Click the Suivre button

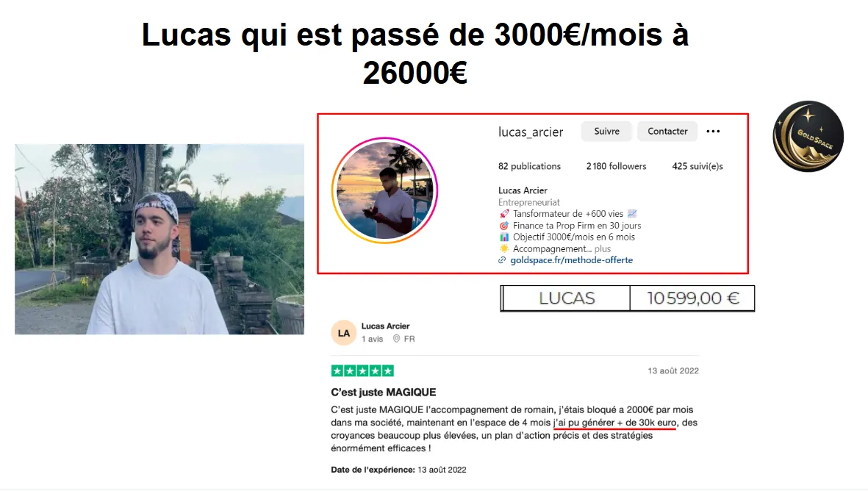[606, 131]
